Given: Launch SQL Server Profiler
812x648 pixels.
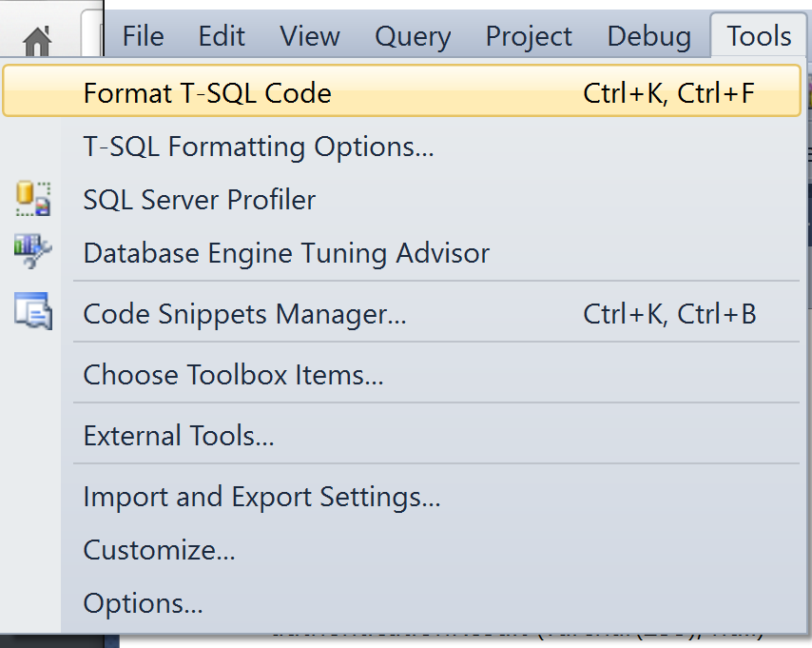Looking at the screenshot, I should [200, 199].
